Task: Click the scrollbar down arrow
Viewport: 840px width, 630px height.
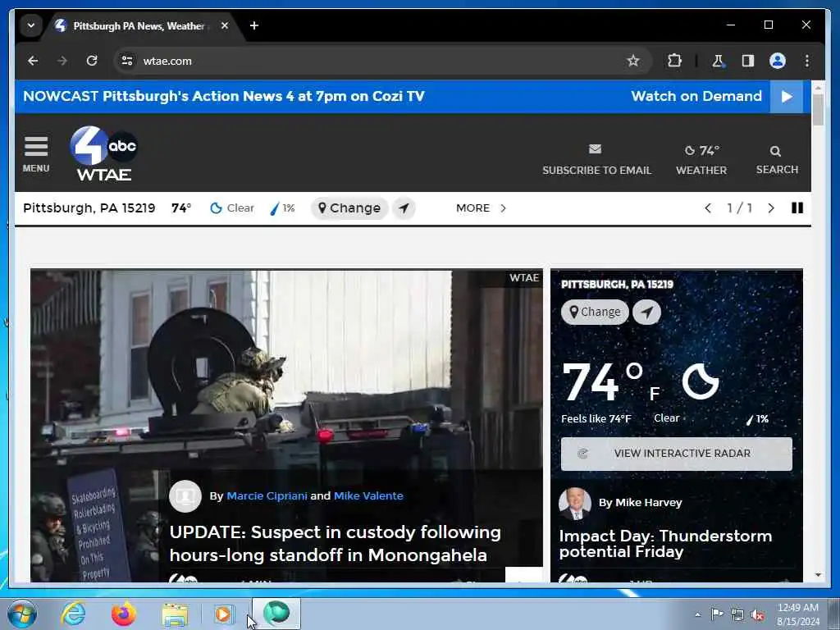Action: 818,575
